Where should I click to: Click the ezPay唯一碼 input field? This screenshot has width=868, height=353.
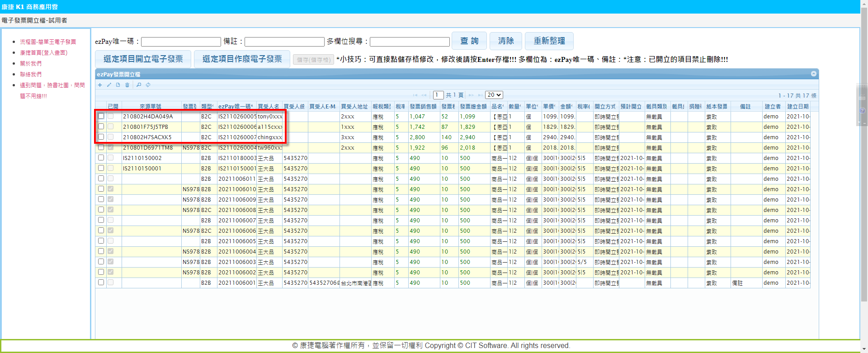181,42
